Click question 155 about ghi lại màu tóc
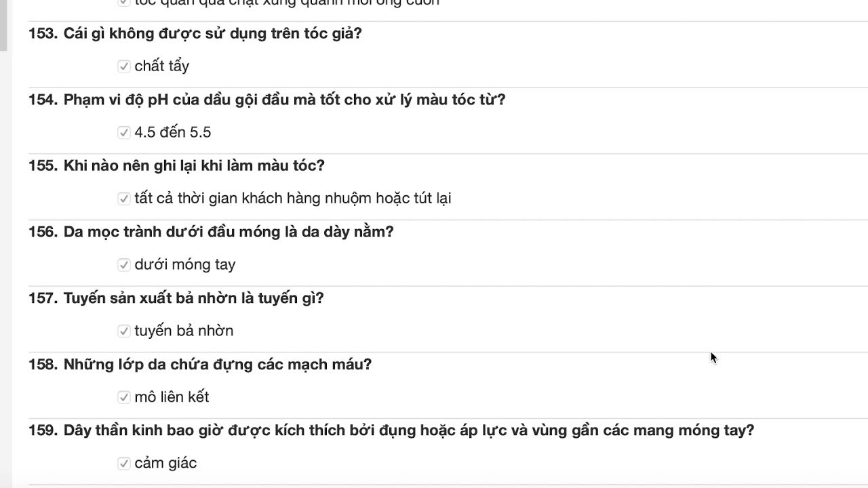Screen dimensions: 868x488 tap(176, 166)
